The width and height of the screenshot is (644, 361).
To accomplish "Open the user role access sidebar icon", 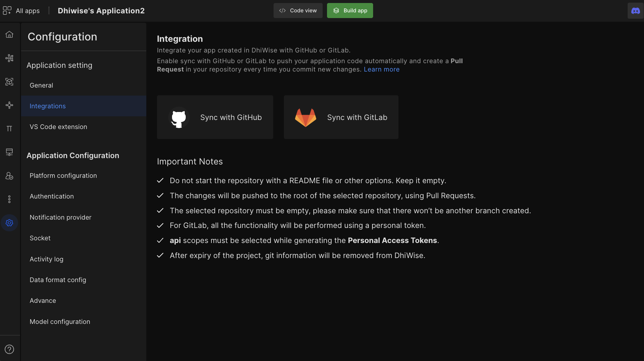I will (9, 176).
